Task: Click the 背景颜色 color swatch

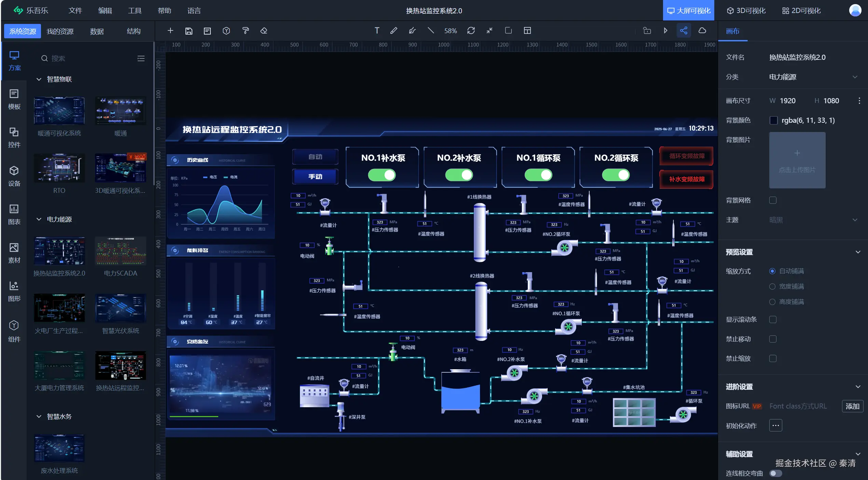Action: (x=773, y=120)
